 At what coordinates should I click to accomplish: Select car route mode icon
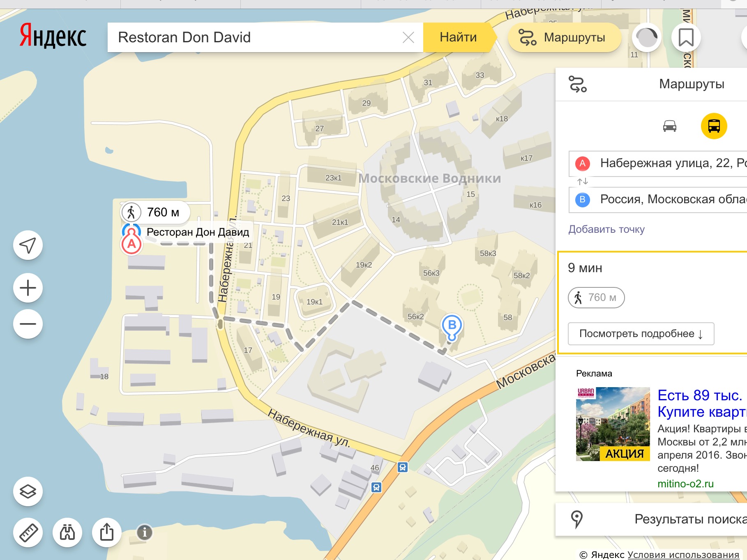[670, 126]
